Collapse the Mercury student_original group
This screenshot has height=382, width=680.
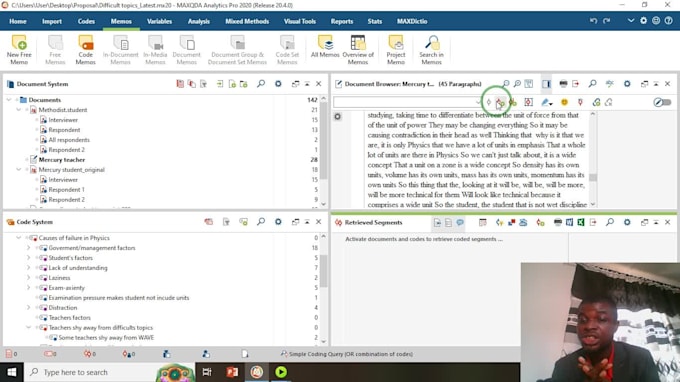19,170
